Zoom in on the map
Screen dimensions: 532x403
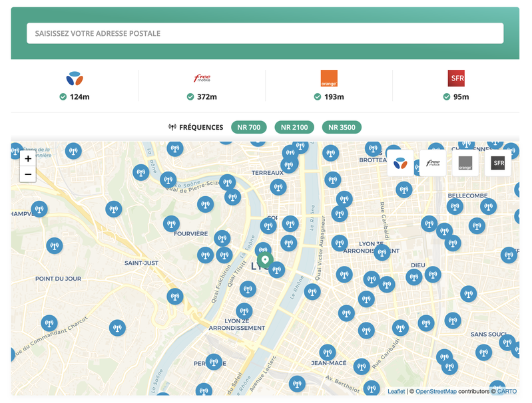coord(28,159)
